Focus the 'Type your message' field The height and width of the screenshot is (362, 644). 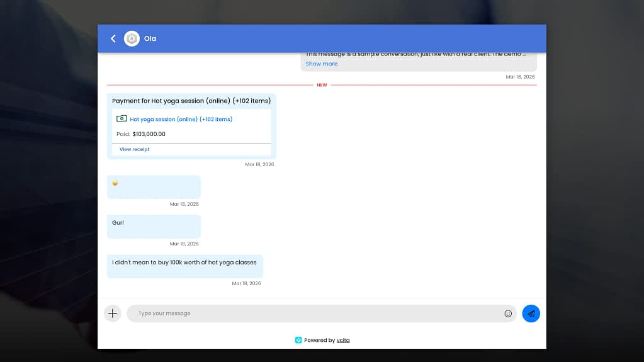coord(316,314)
